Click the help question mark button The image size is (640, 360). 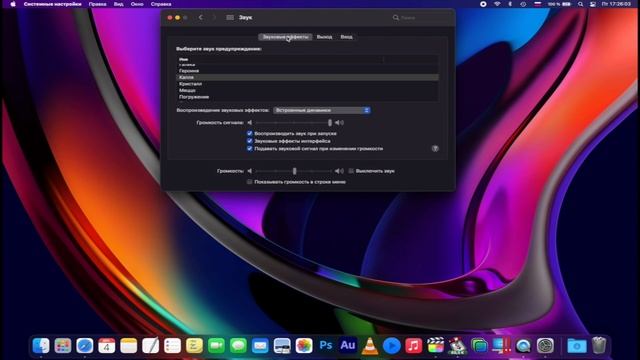point(435,149)
